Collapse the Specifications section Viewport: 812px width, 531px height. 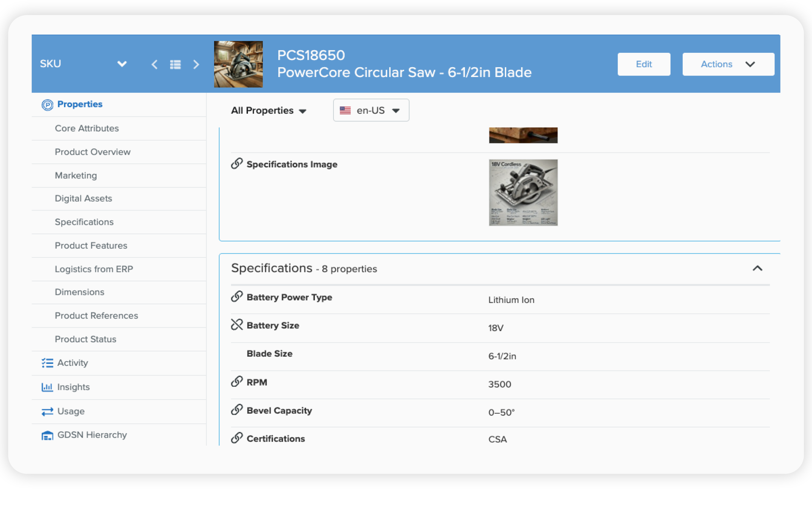coord(757,269)
